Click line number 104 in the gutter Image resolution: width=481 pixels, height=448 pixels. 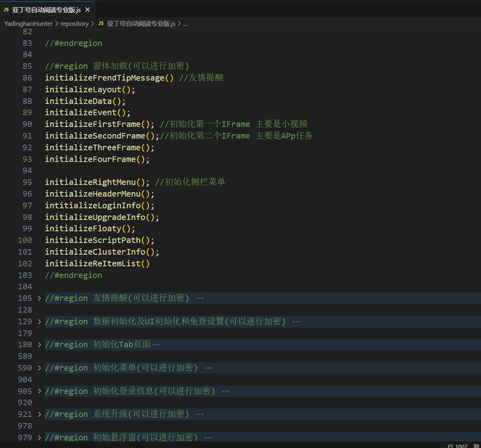(25, 286)
